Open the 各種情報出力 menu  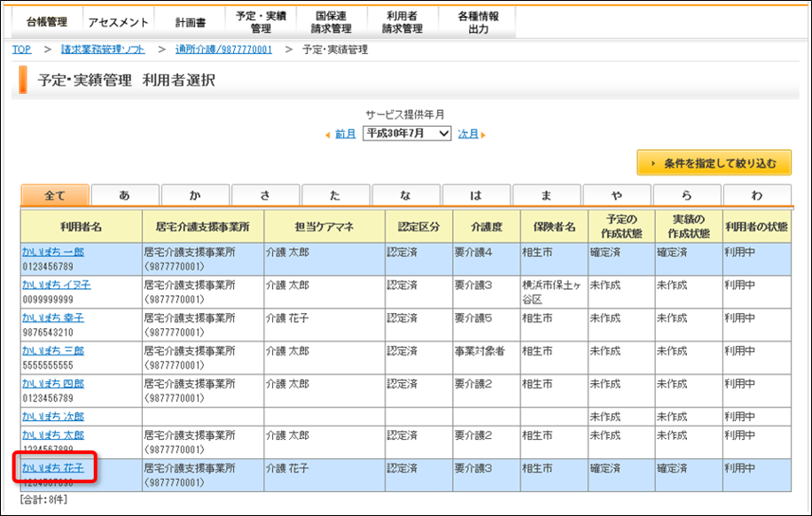pyautogui.click(x=478, y=22)
